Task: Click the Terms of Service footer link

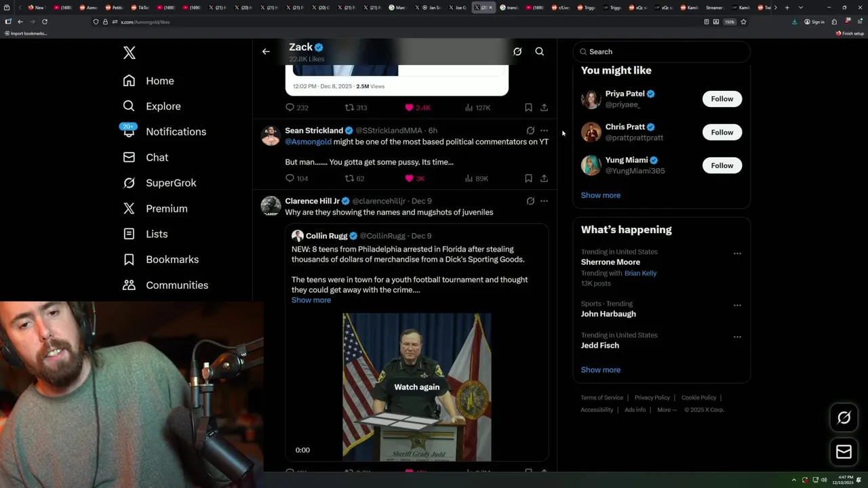Action: point(601,398)
